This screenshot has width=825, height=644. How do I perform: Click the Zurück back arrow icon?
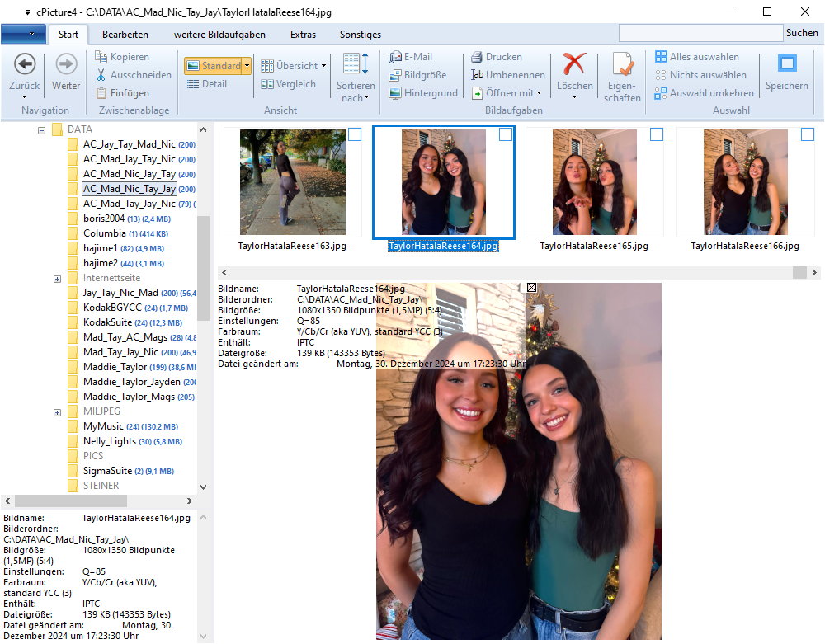[x=25, y=64]
